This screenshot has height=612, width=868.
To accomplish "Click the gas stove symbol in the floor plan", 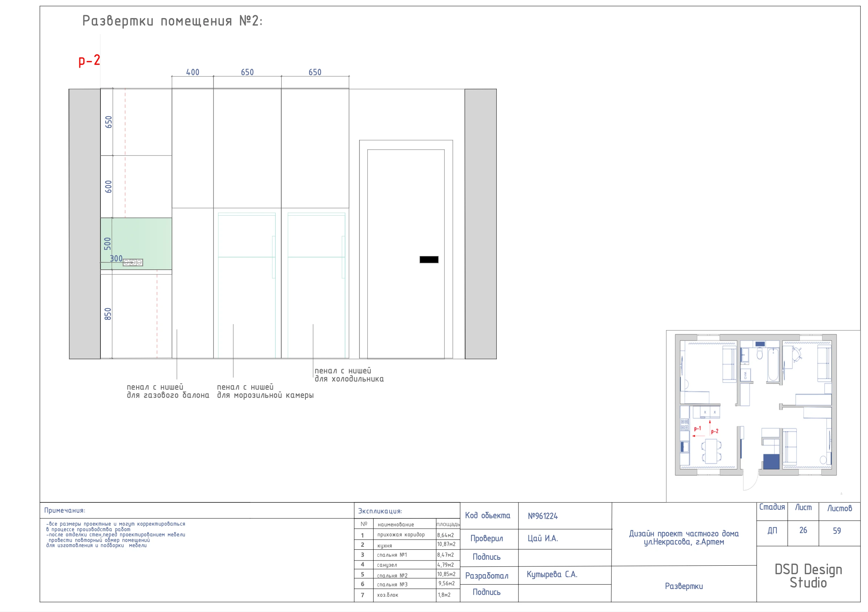I will 685,425.
